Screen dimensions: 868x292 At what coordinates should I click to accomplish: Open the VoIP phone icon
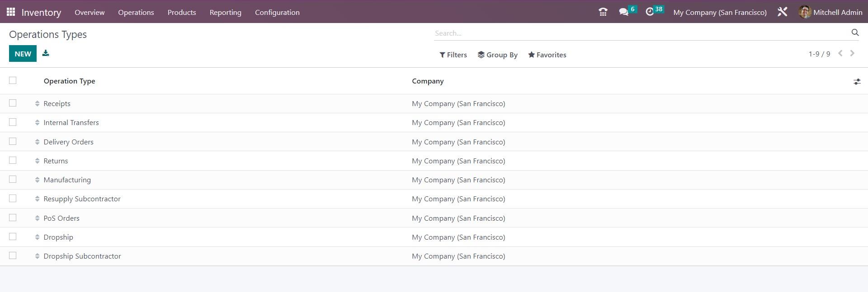(x=603, y=12)
